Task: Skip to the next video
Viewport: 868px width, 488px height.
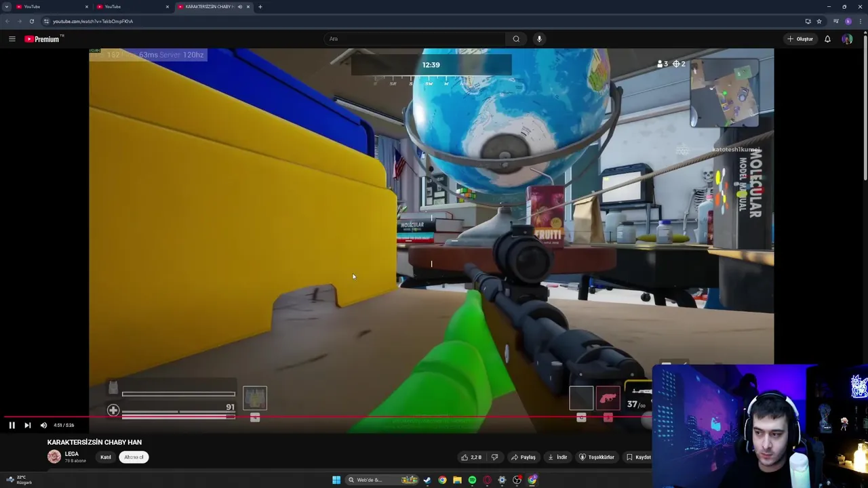Action: click(27, 425)
